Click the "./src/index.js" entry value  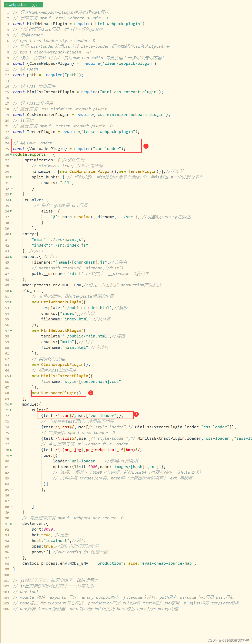[x=69, y=245]
